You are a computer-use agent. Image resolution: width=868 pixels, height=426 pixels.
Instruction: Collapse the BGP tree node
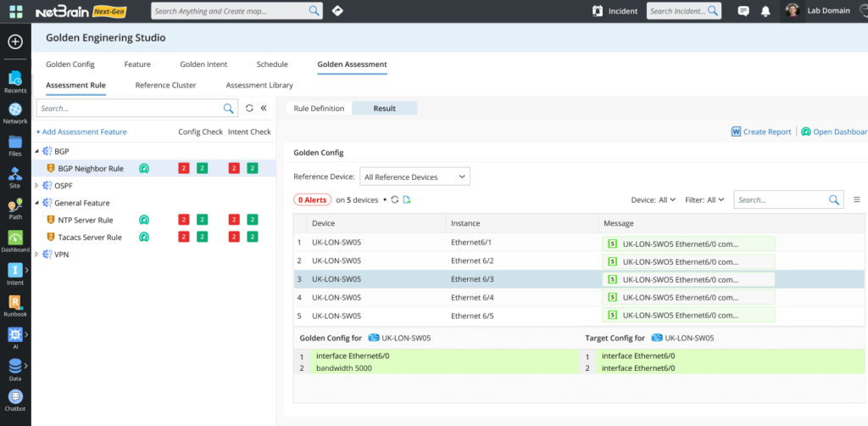[x=37, y=151]
